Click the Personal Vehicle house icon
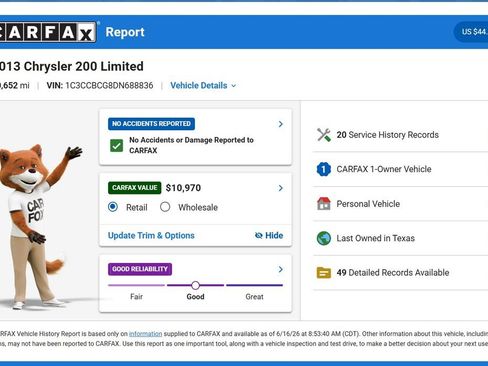Viewport: 488px width, 366px height. point(324,204)
